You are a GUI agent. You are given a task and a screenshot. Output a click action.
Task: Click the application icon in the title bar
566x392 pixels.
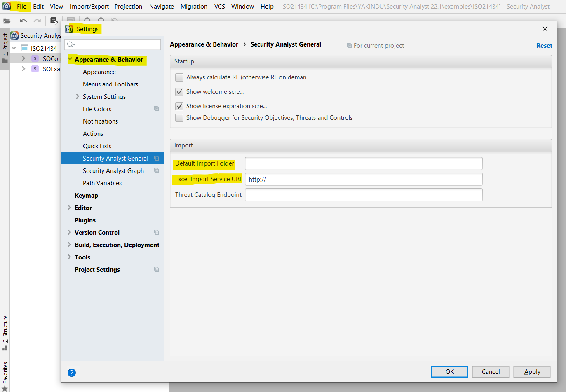[7, 6]
